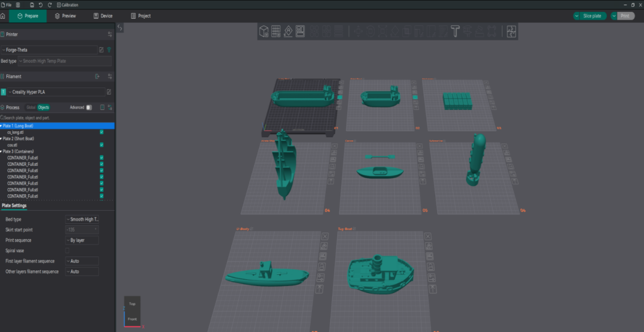Click the Auto orient toolbar icon
Image resolution: width=644 pixels, height=332 pixels.
pyautogui.click(x=288, y=31)
